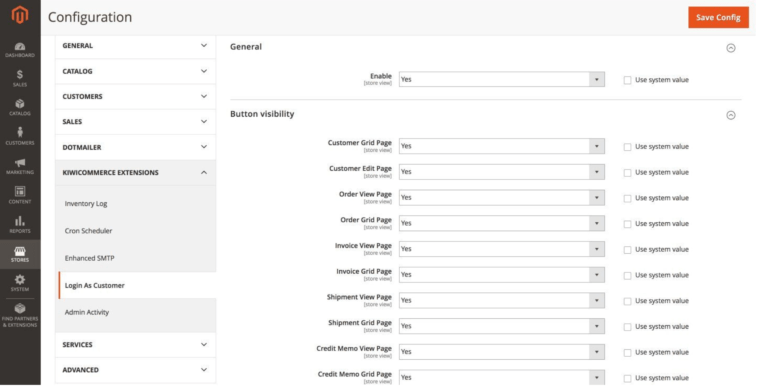Check Use system value for Customer Grid Page

point(627,147)
